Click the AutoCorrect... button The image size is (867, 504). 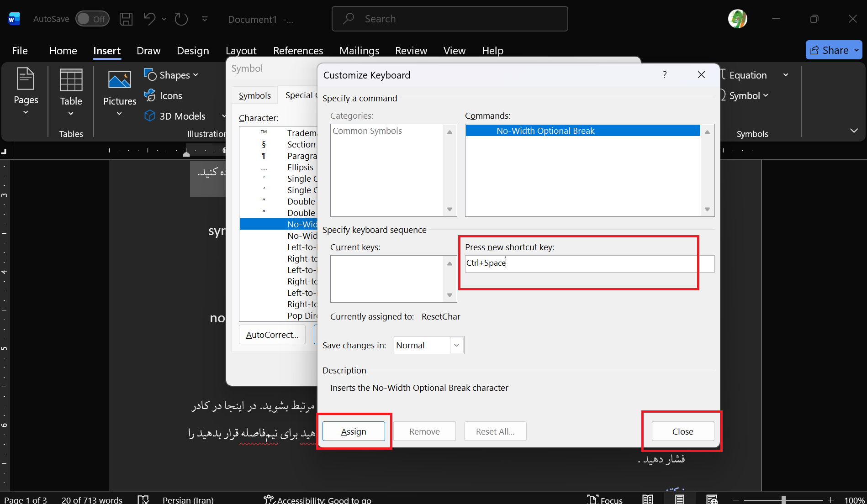[272, 335]
